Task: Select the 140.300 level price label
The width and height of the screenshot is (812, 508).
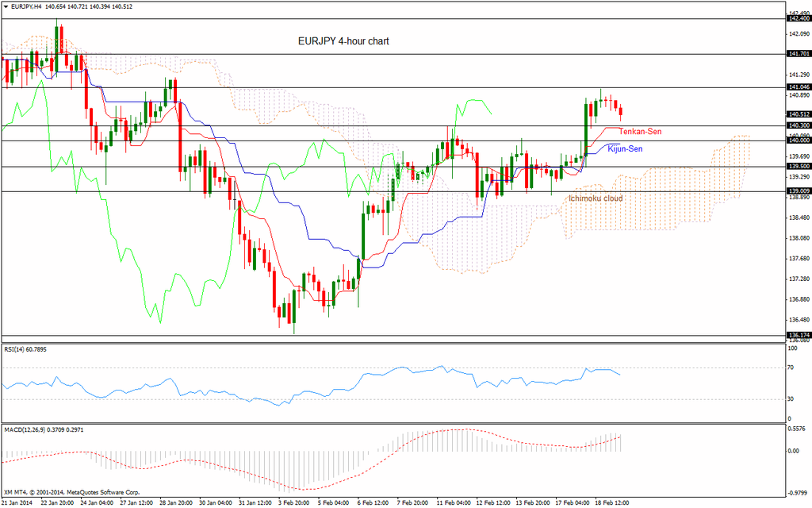Action: [799, 125]
